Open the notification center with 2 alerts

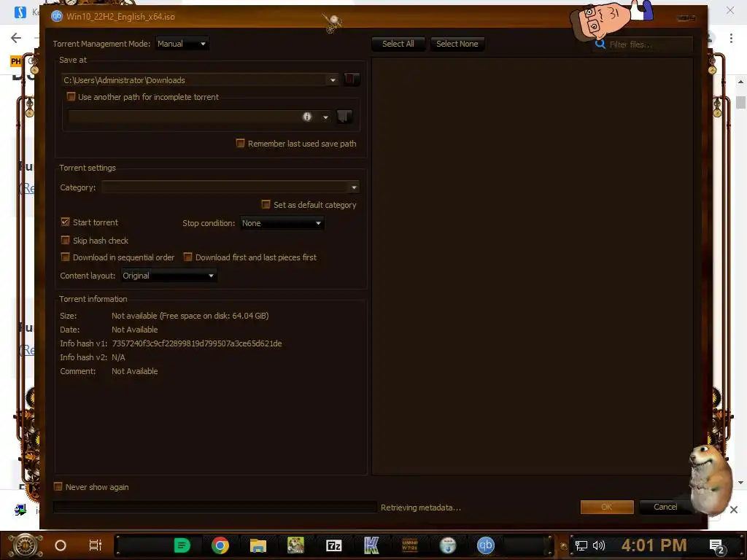(x=716, y=546)
